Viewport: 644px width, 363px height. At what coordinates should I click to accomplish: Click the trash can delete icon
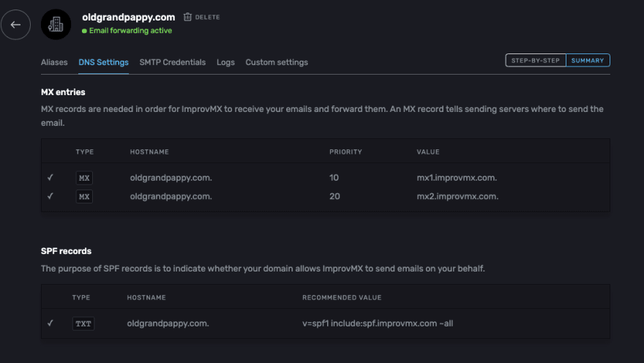click(187, 17)
